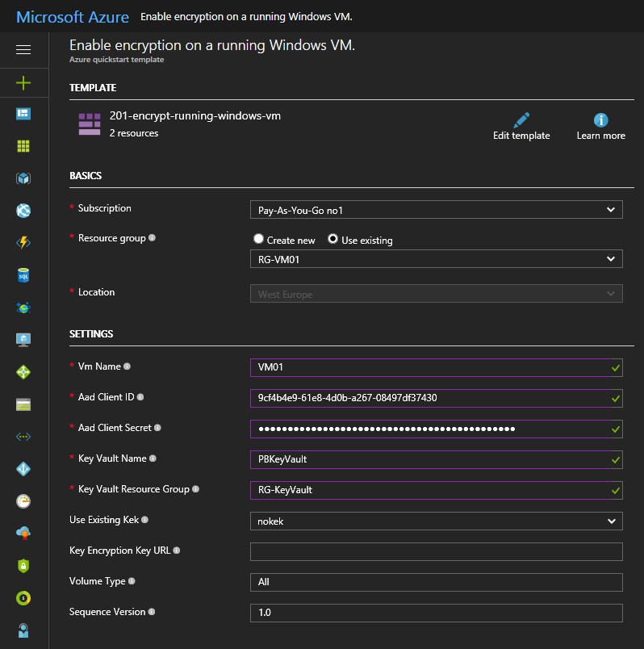Click the Key Encryption Key URL field

coord(436,551)
